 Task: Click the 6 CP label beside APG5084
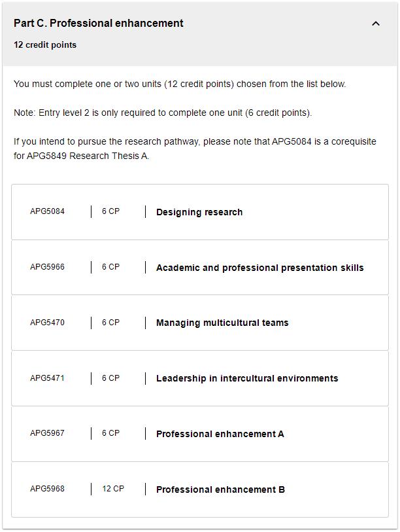click(x=110, y=211)
